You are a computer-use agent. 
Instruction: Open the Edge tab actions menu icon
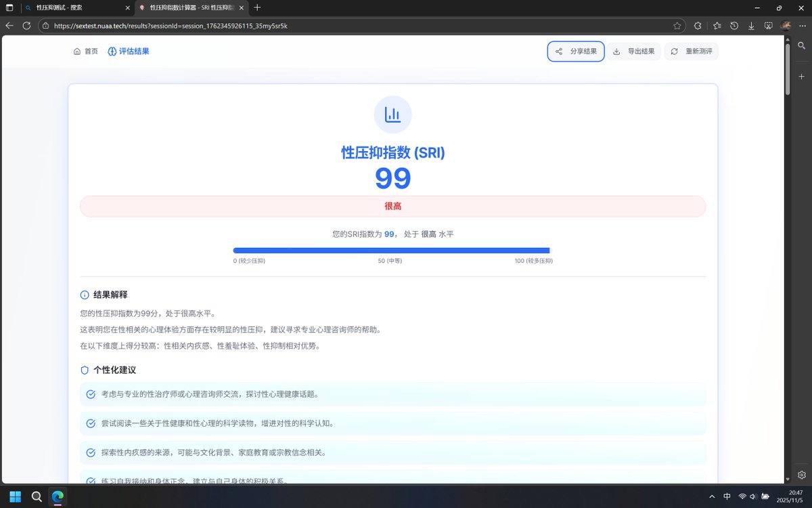coord(9,7)
